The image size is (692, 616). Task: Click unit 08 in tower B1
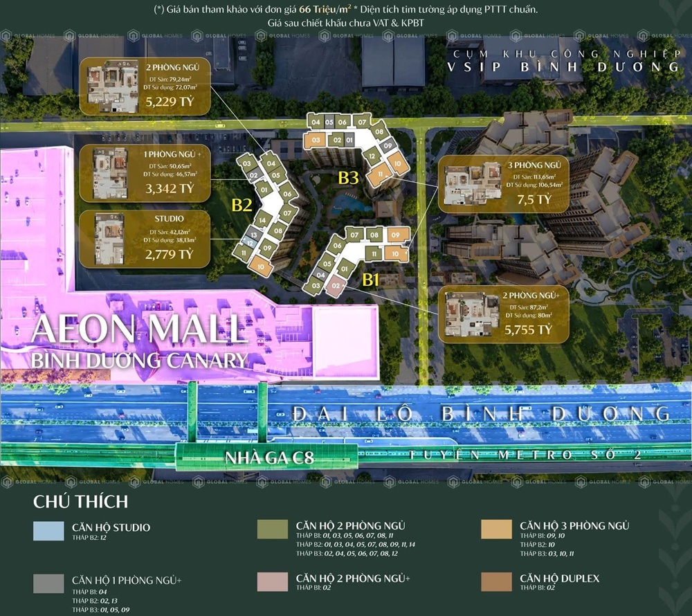(x=374, y=235)
